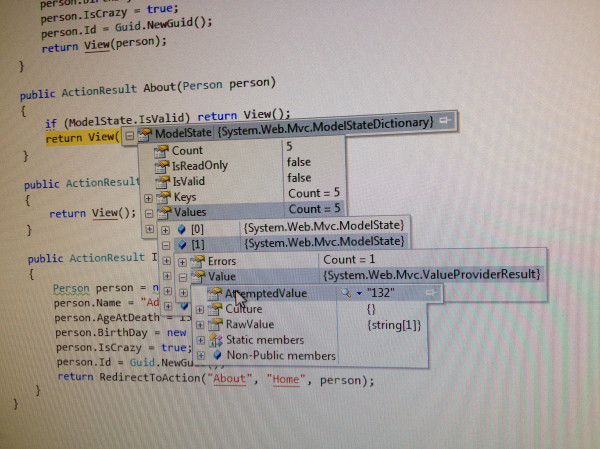
Task: Expand the [0] ModelState item
Action: 165,230
